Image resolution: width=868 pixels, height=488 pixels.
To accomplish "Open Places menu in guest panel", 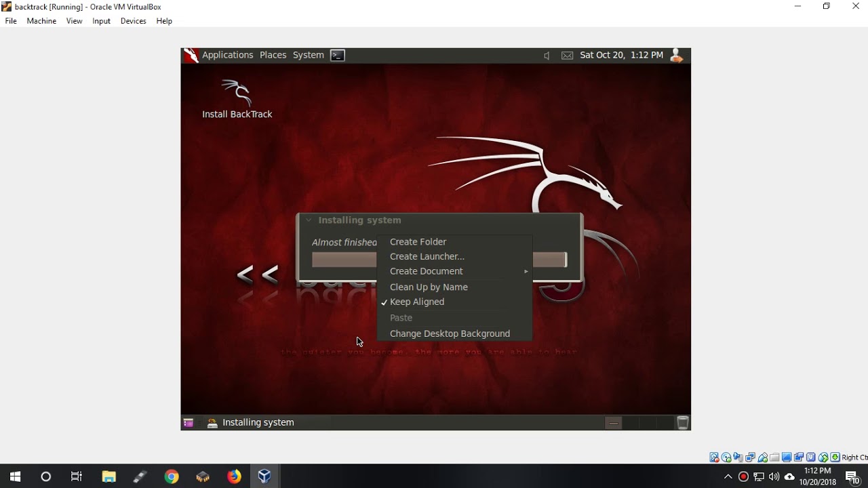I will (x=273, y=56).
